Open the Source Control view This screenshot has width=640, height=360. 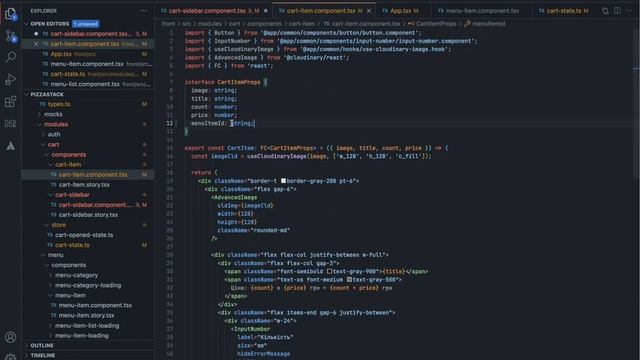(x=11, y=36)
